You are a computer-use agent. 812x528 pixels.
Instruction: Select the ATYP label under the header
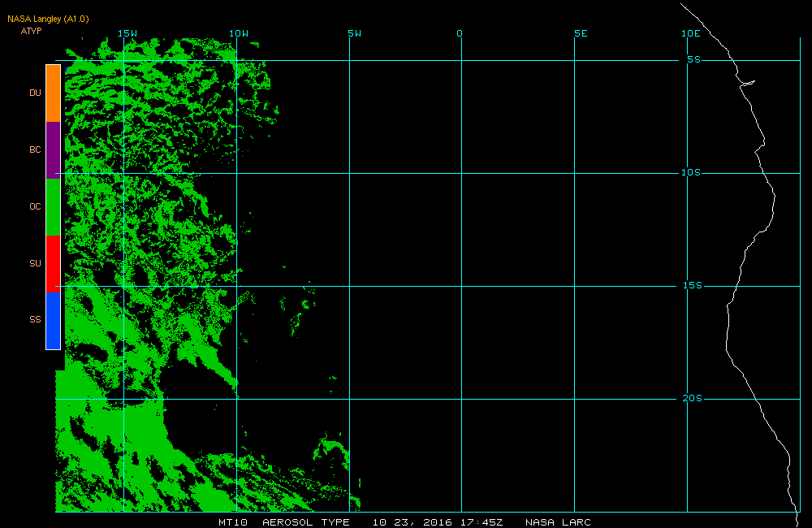31,31
